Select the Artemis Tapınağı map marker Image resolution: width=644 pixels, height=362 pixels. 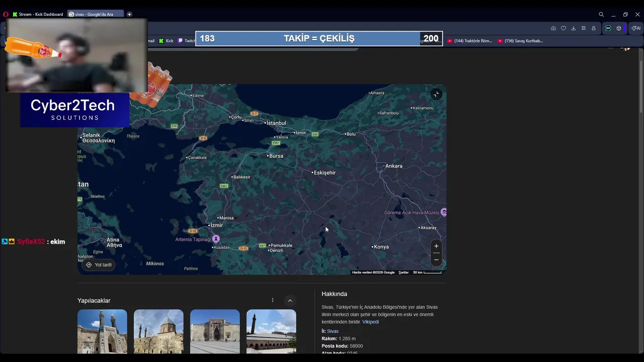(x=216, y=239)
